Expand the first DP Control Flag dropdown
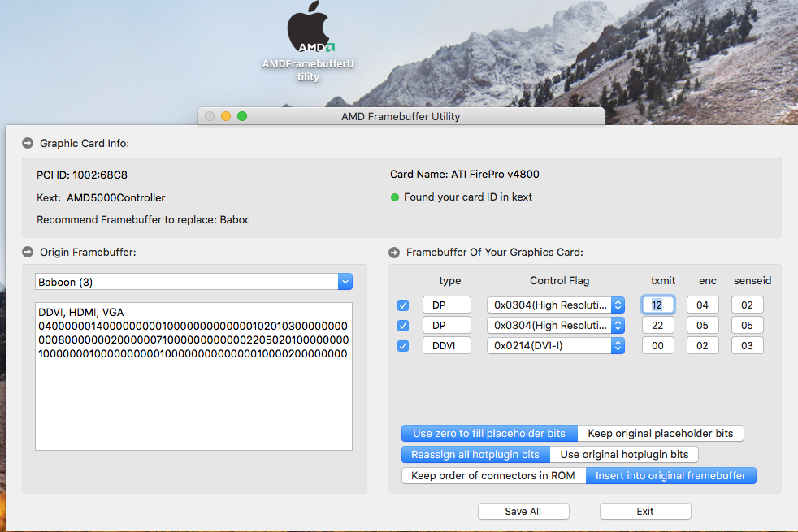The height and width of the screenshot is (532, 798). (556, 305)
